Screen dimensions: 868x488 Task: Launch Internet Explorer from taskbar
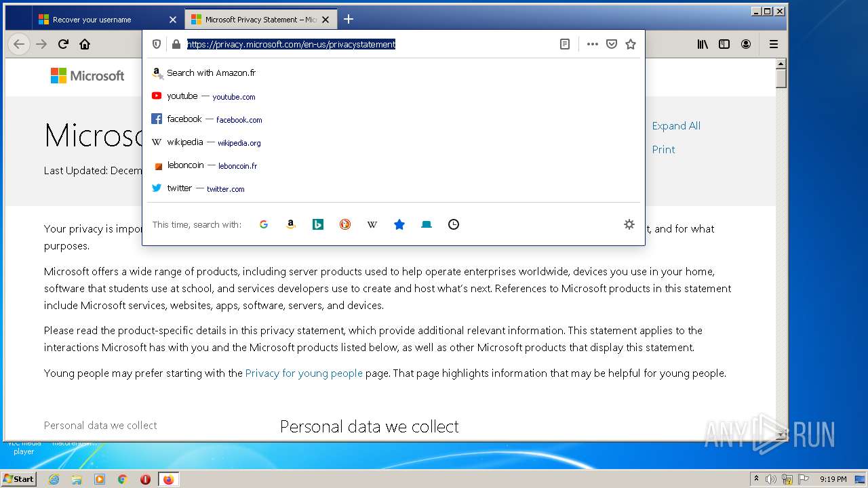(x=54, y=479)
